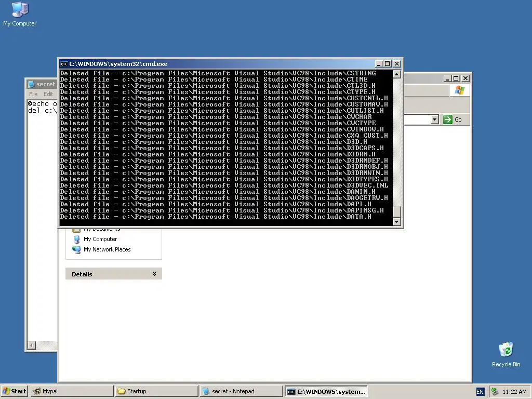Screen dimensions: 532x399
Task: Open the Explorer address bar dropdown
Action: click(435, 119)
